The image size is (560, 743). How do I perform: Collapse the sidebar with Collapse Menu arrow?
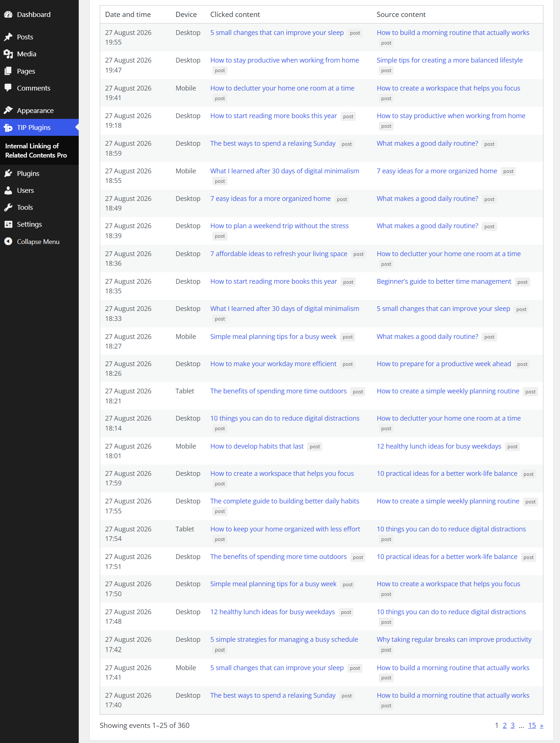tap(8, 241)
